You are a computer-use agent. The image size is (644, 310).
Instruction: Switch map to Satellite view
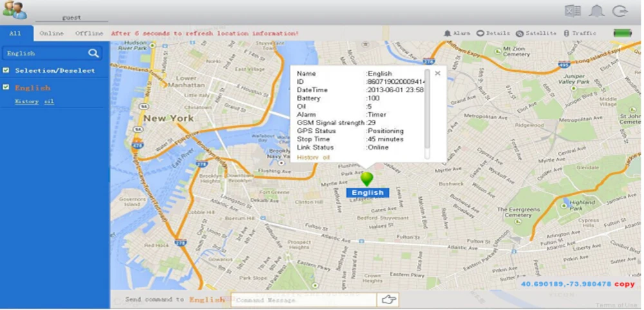[x=536, y=34]
